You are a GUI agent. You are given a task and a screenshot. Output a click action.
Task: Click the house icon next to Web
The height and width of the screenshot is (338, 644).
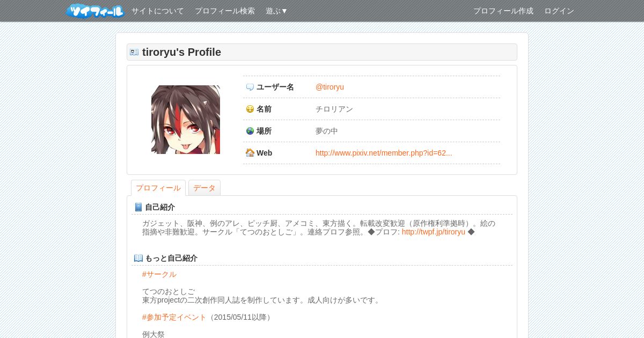point(250,153)
